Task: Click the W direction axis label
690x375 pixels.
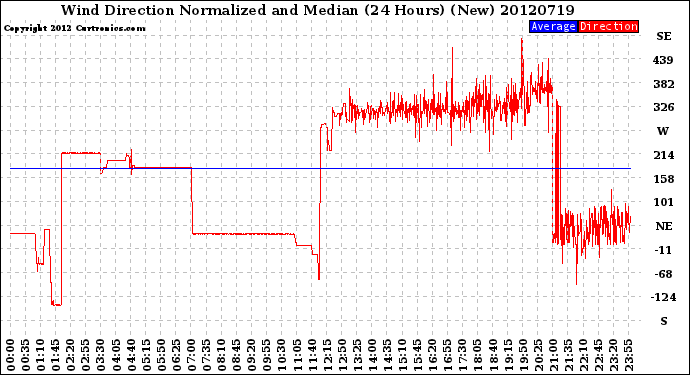Action: click(x=663, y=131)
